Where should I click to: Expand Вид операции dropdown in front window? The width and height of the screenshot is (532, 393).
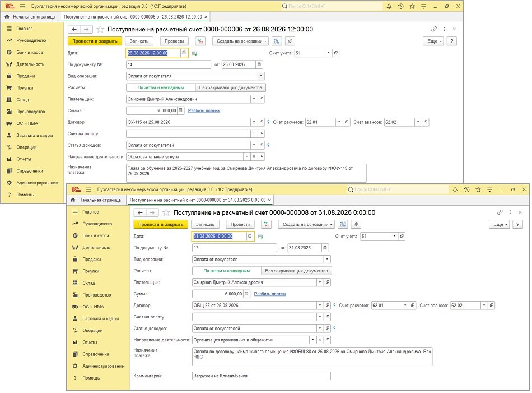327,260
